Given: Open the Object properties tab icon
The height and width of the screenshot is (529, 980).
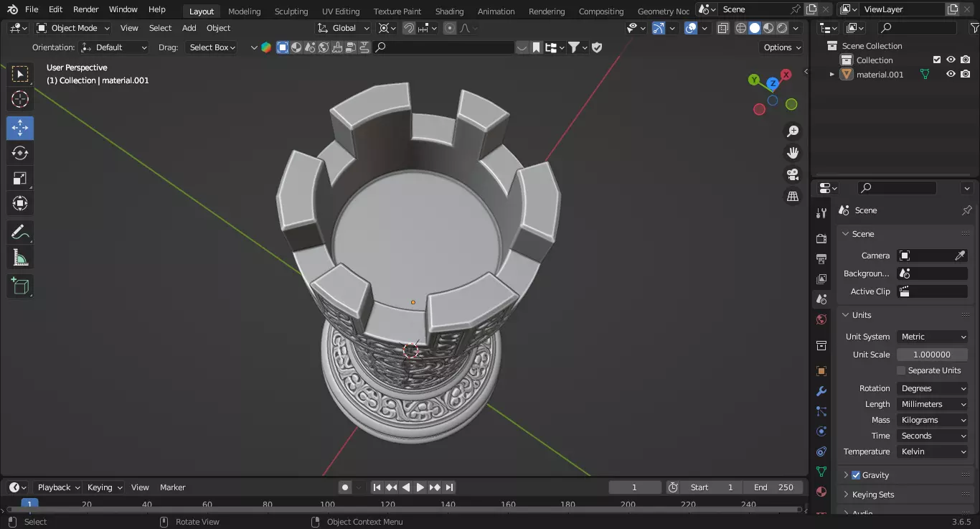Looking at the screenshot, I should pos(821,371).
